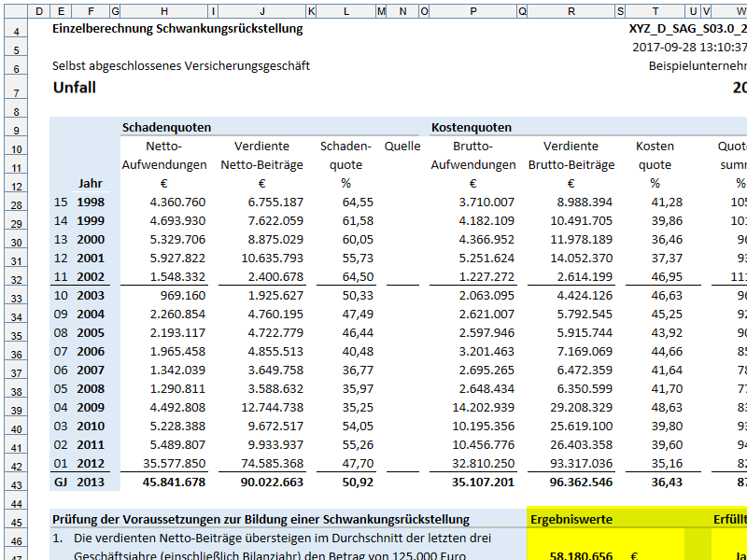Image resolution: width=747 pixels, height=560 pixels.
Task: Select Schadenquote value '40,48'
Action: (358, 352)
